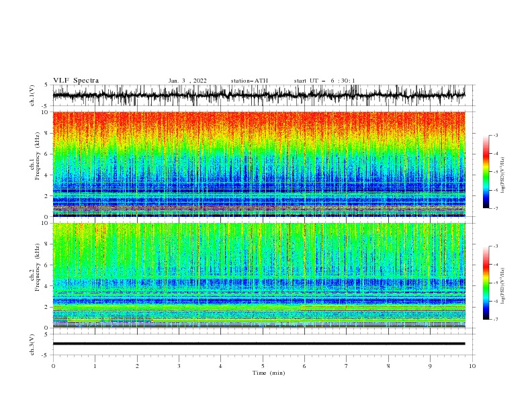Click the color scale bar beside ch.1 spectrogram
The image size is (532, 411).
click(x=486, y=172)
